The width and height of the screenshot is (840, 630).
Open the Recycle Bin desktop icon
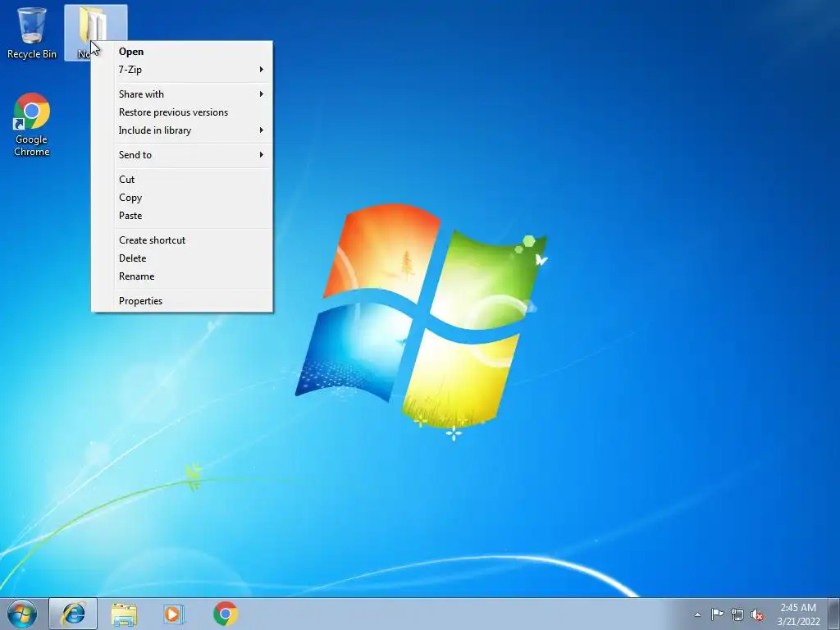coord(32,32)
